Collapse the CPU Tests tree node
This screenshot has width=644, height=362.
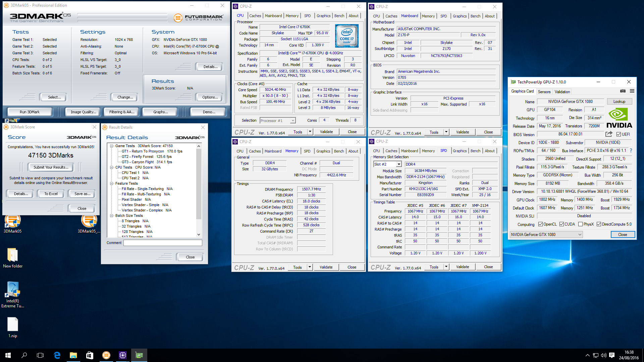pos(112,167)
